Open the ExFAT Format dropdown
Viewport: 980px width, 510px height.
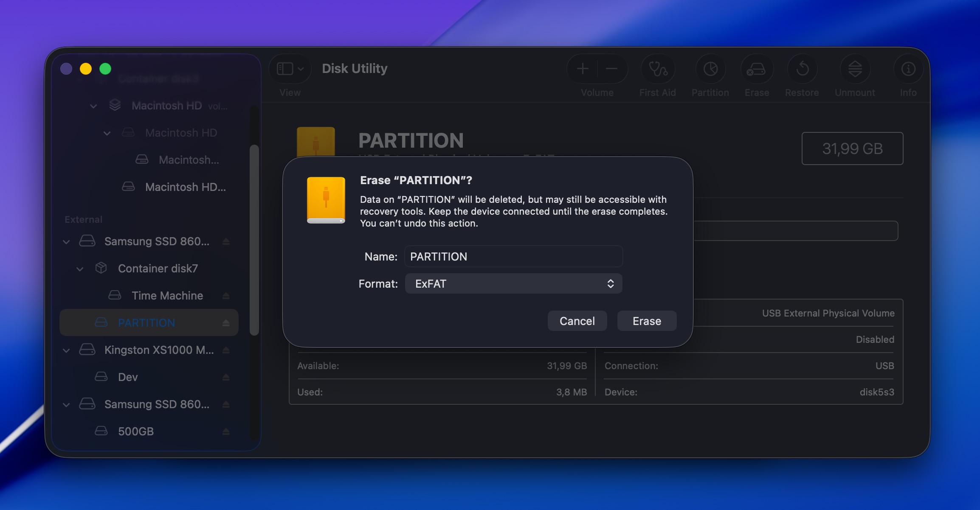513,283
